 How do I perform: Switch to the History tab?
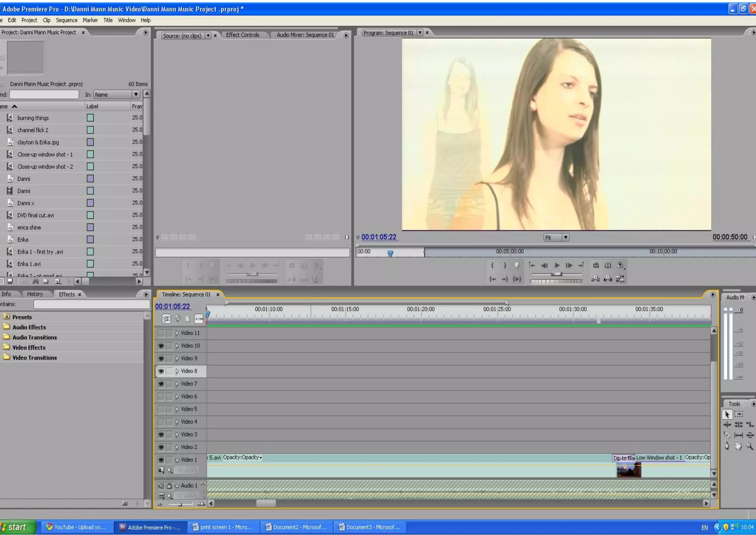35,294
